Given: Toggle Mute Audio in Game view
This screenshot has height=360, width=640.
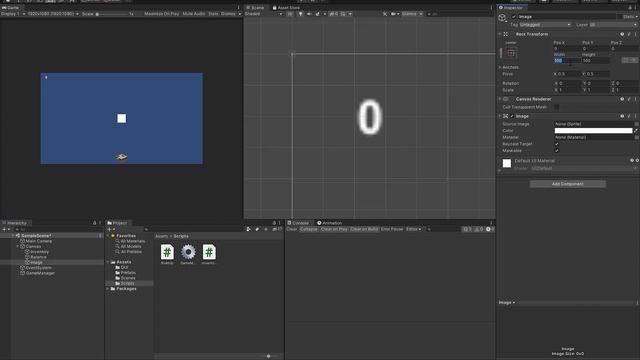Looking at the screenshot, I should point(193,14).
